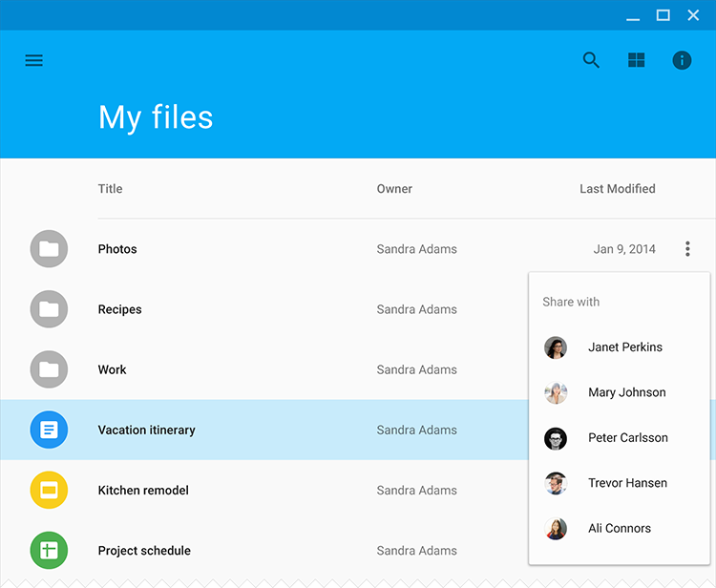Screen dimensions: 716x588
Task: Open the info details icon
Action: point(682,60)
